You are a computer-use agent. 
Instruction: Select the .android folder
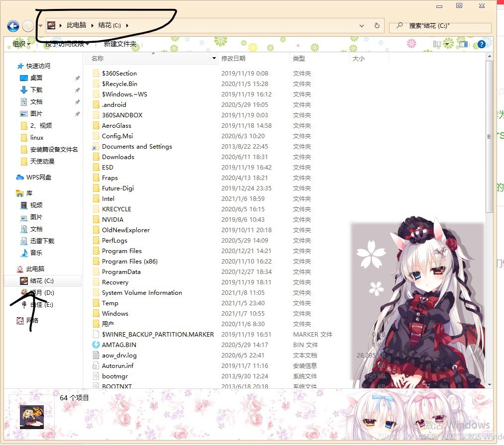[x=114, y=105]
